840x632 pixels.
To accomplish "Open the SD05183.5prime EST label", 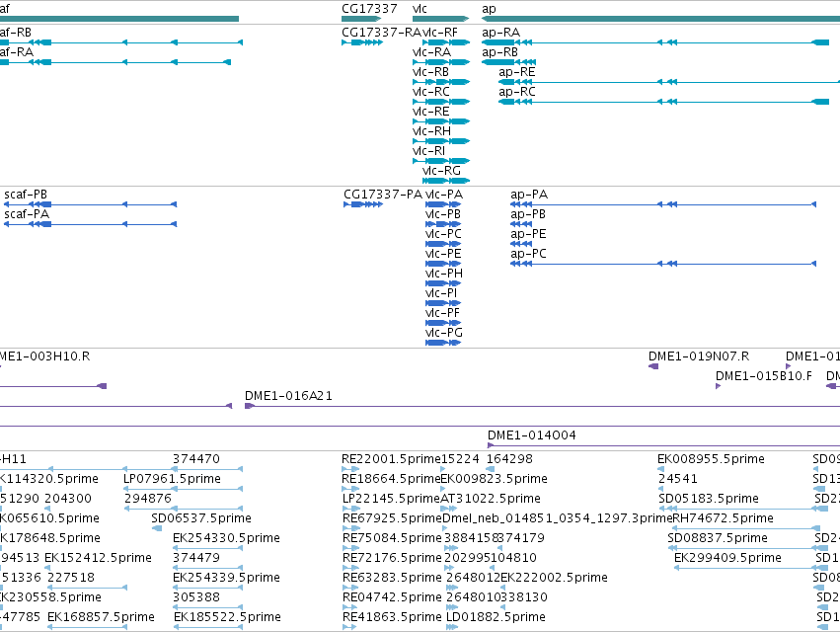I will [x=708, y=499].
